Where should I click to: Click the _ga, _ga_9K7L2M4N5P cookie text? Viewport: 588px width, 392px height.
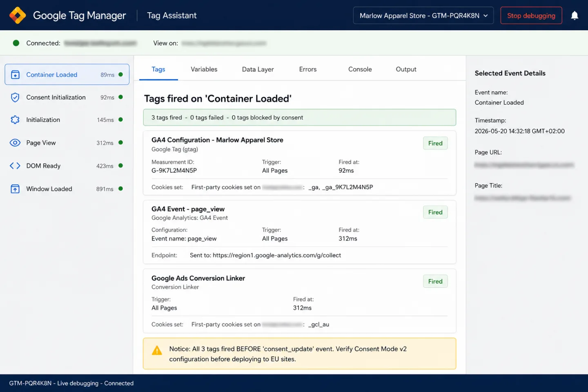pyautogui.click(x=341, y=187)
